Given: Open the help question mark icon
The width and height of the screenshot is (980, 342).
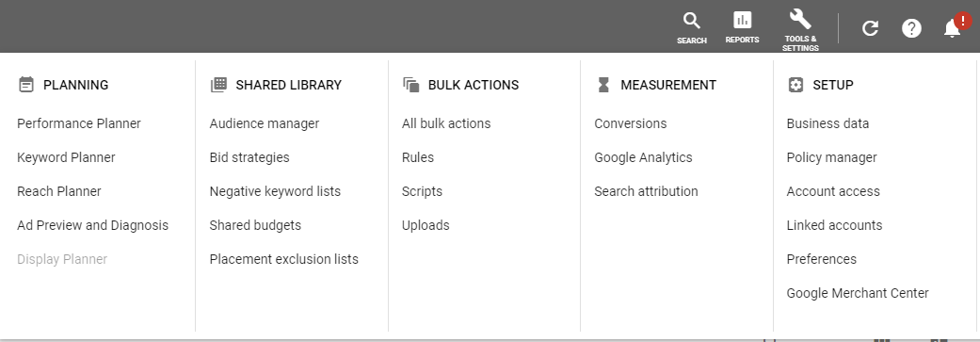Looking at the screenshot, I should click(x=911, y=28).
